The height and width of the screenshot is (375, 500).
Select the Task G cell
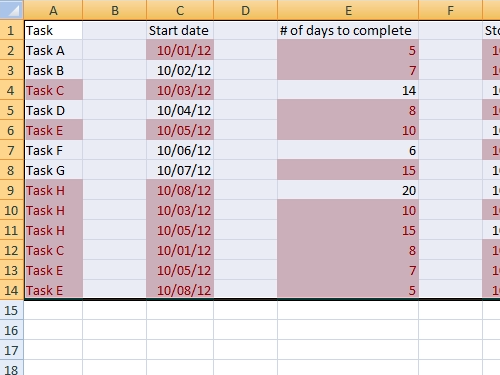(x=53, y=170)
